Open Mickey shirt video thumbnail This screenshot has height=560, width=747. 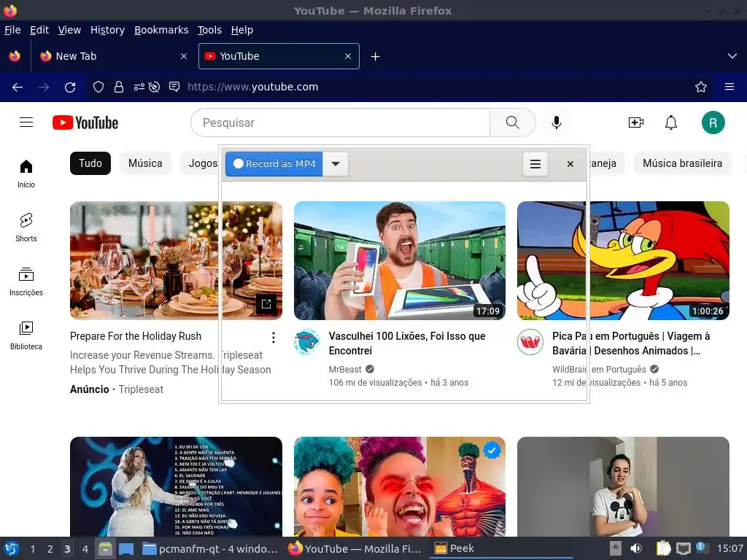[x=623, y=486]
